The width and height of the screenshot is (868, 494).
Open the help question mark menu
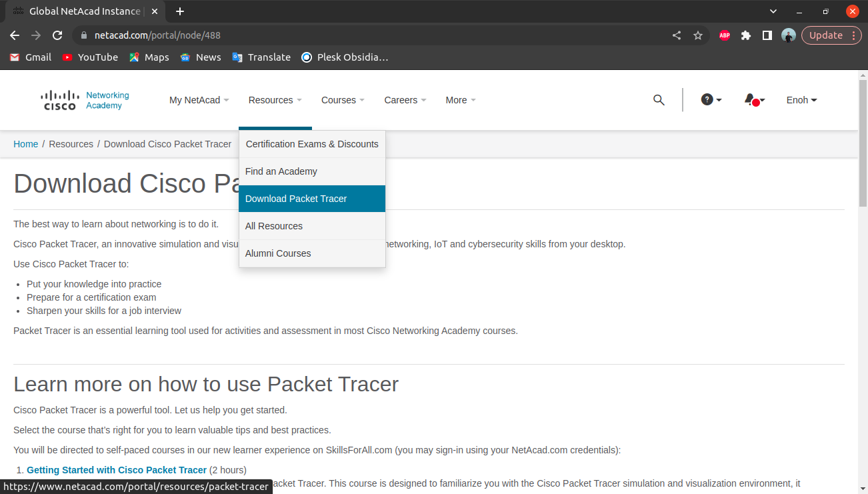point(711,100)
